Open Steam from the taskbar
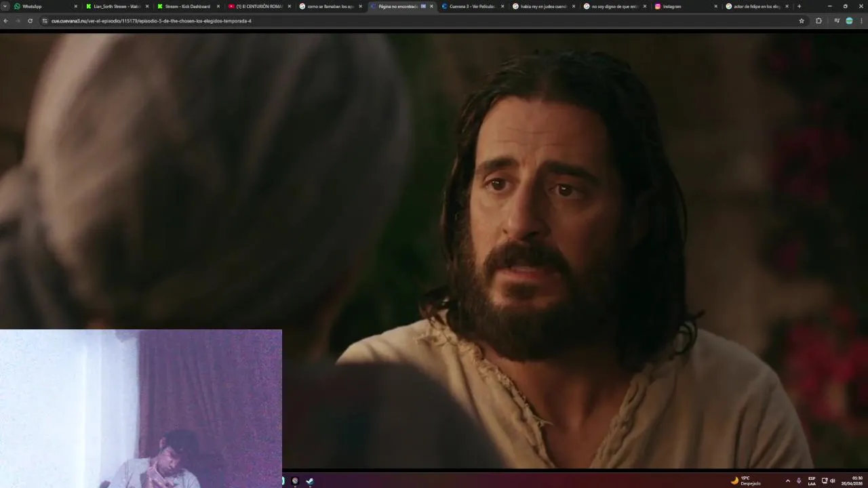 310,481
